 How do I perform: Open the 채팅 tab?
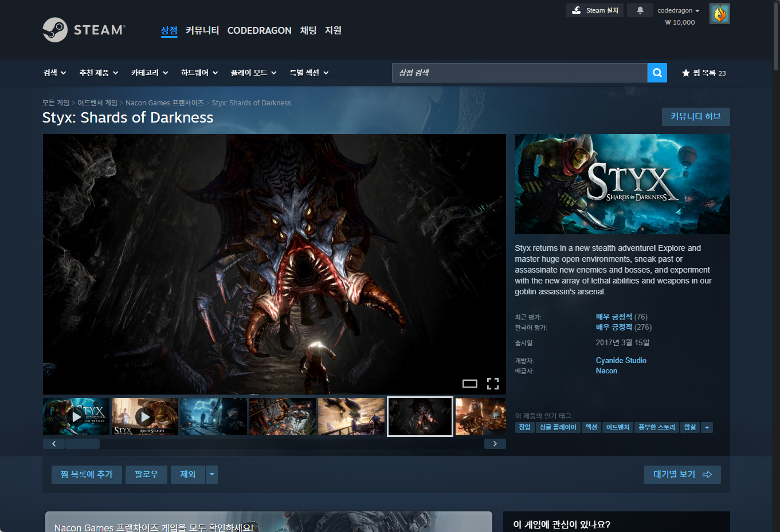coord(308,30)
